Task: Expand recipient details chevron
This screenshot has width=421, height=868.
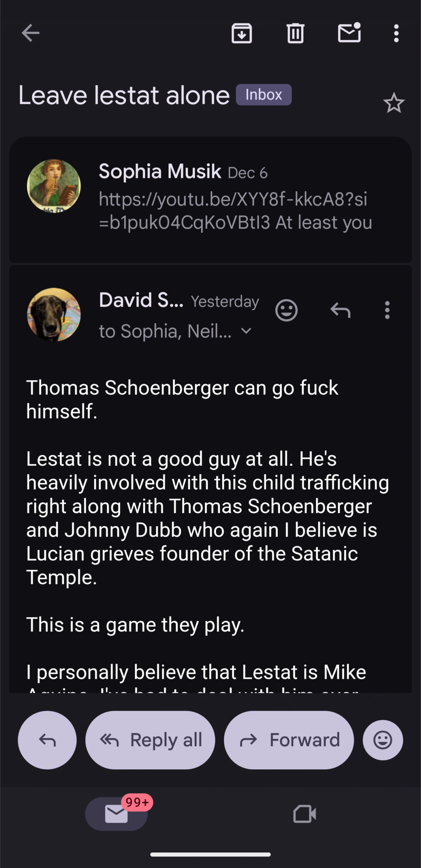Action: coord(246,331)
